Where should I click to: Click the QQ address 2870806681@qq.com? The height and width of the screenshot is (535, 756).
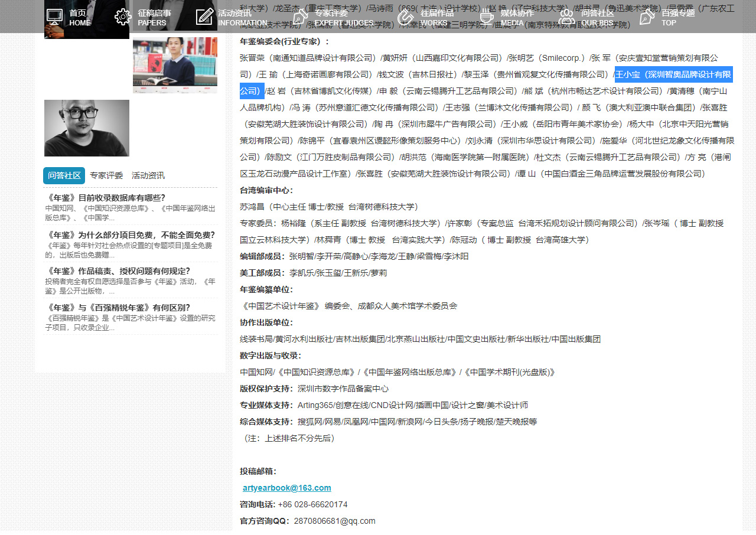(334, 521)
